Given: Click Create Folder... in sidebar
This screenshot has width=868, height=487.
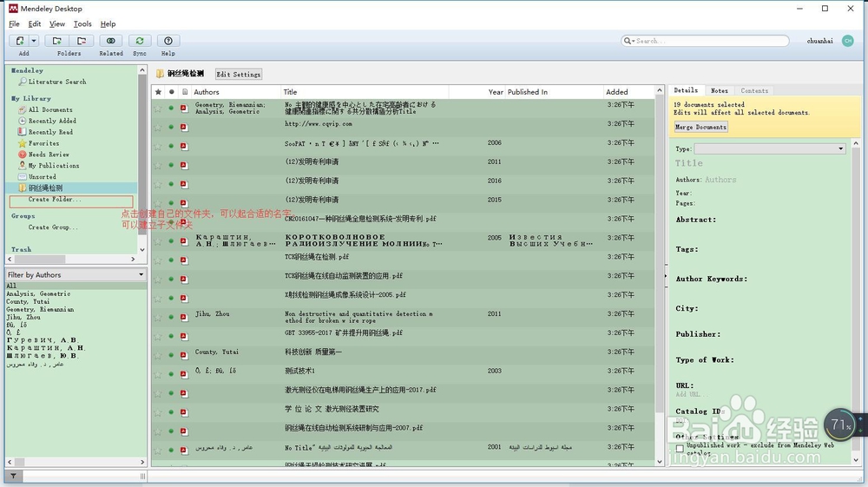Looking at the screenshot, I should [x=54, y=200].
